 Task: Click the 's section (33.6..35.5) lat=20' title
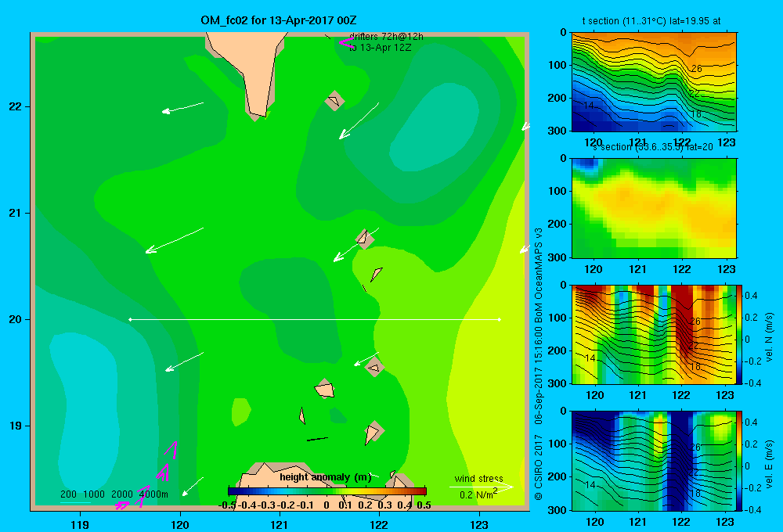click(x=653, y=147)
